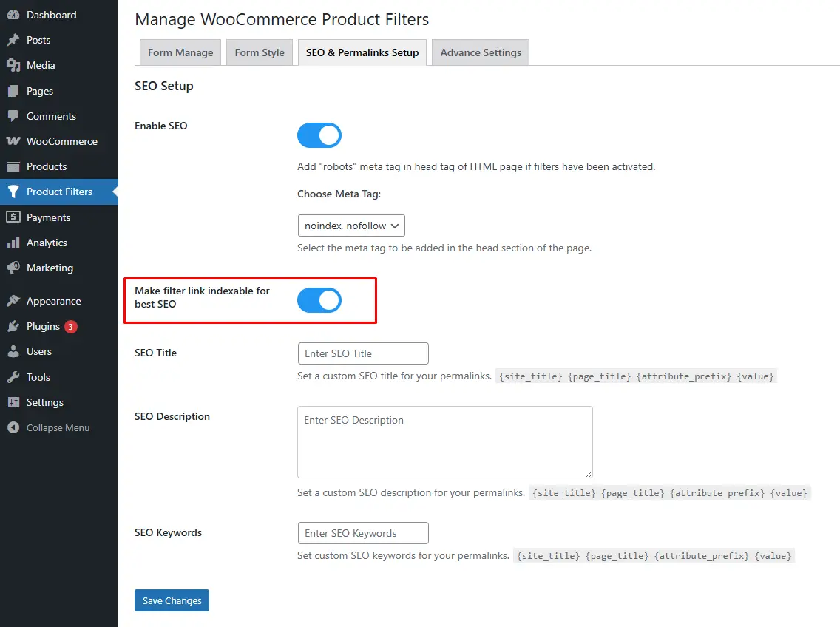
Task: Click the Collapse Menu label
Action: 58,427
